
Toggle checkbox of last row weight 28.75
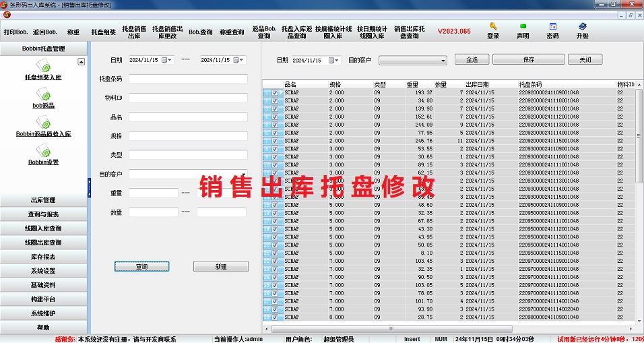click(x=275, y=317)
